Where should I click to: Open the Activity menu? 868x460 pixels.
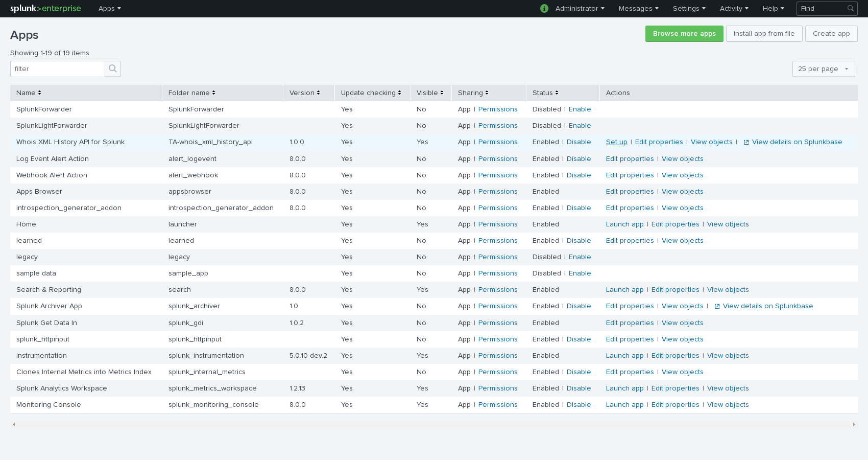[734, 8]
